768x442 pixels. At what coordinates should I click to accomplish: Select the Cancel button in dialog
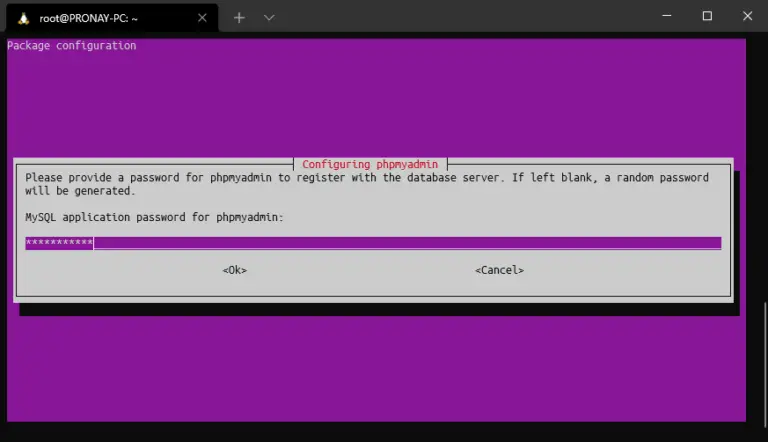coord(499,270)
